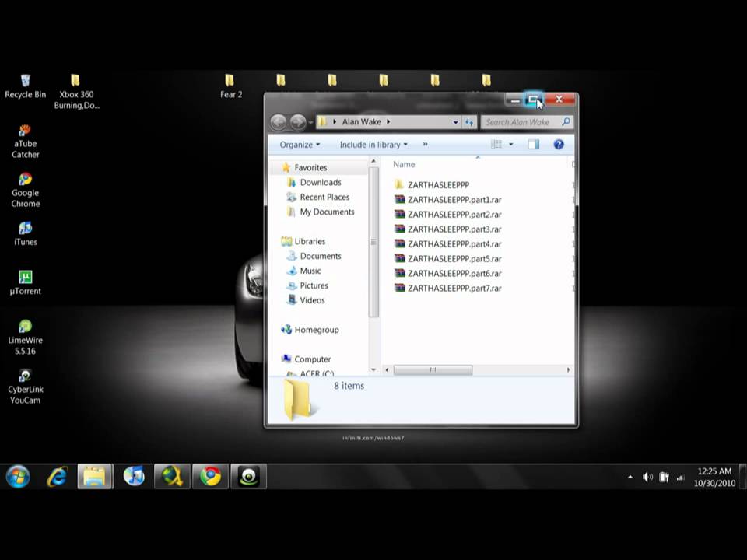747x560 pixels.
Task: Open Google Chrome from taskbar
Action: [x=210, y=476]
